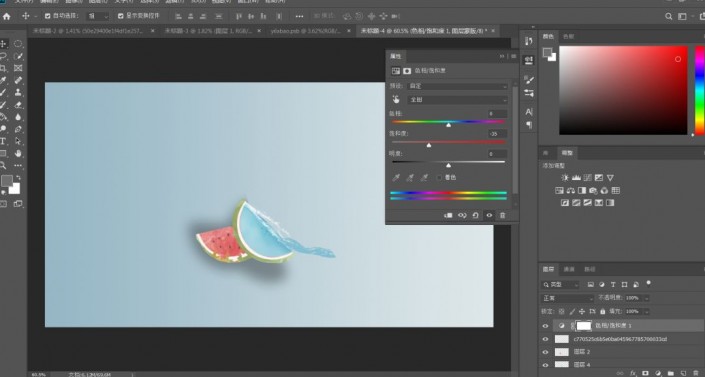Click the three-dots more options in options bar

coord(299,17)
